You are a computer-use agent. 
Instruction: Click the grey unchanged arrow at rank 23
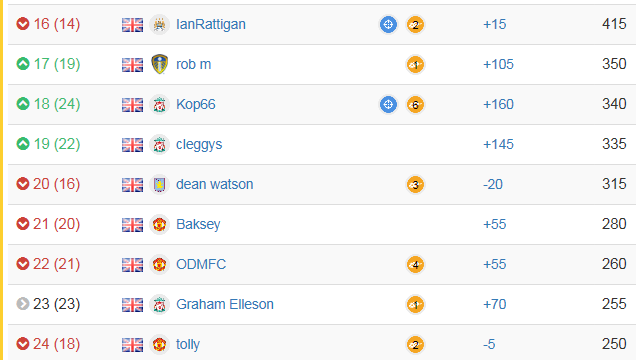23,304
